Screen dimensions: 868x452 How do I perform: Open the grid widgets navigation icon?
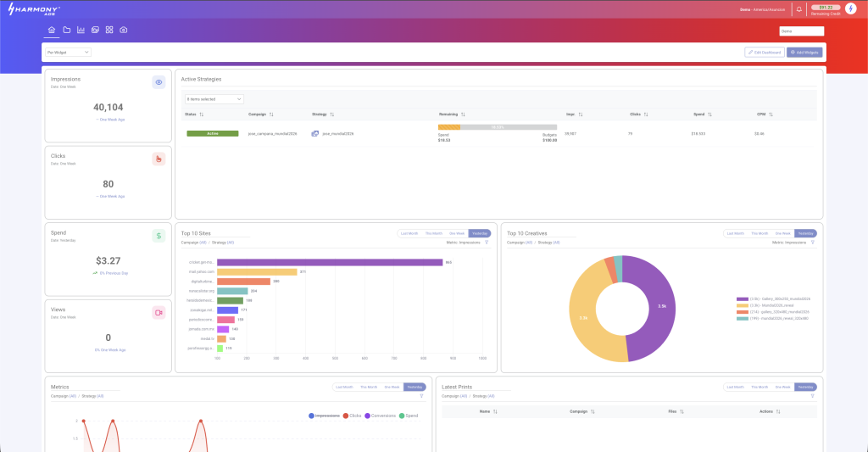point(109,30)
